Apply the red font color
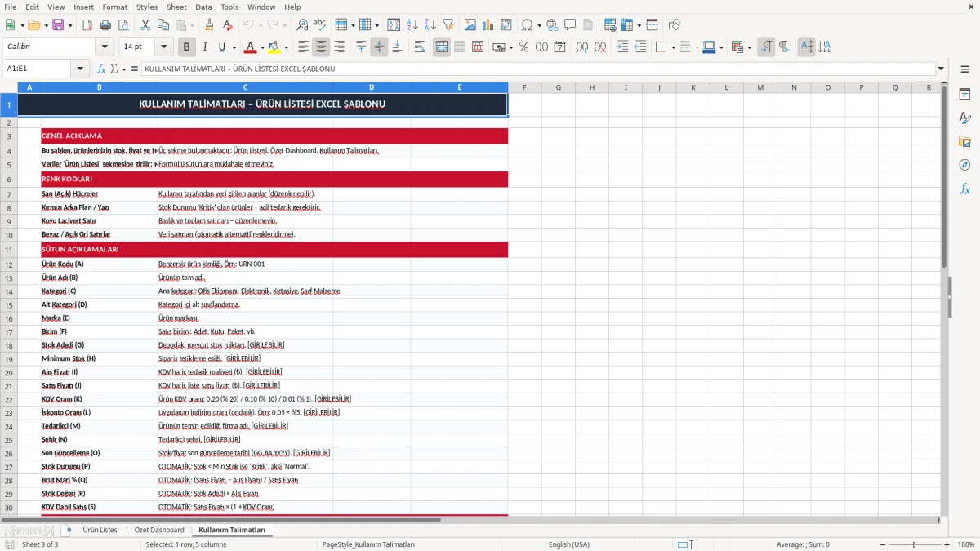The height and width of the screenshot is (551, 980). [250, 47]
